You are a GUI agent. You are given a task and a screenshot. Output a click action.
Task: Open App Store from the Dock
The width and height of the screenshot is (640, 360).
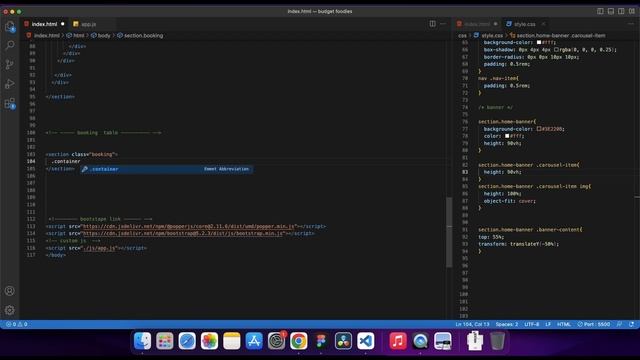pos(254,341)
